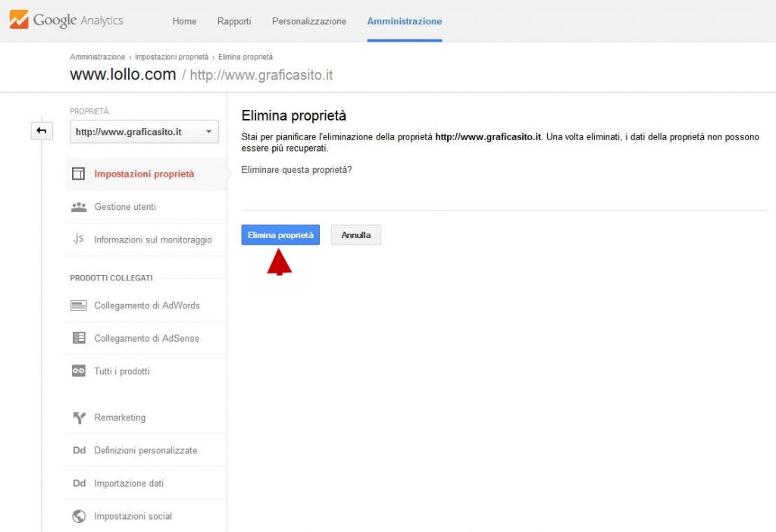Click the back arrow above the sidebar
The width and height of the screenshot is (776, 532).
[42, 130]
